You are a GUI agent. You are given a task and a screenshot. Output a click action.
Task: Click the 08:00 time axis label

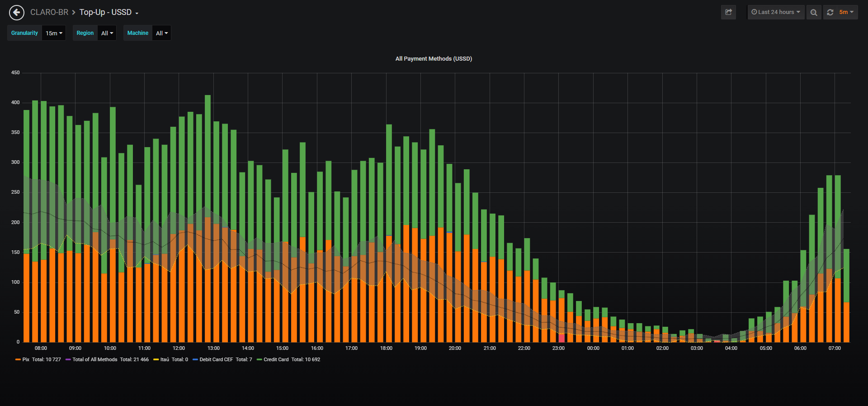[41, 348]
